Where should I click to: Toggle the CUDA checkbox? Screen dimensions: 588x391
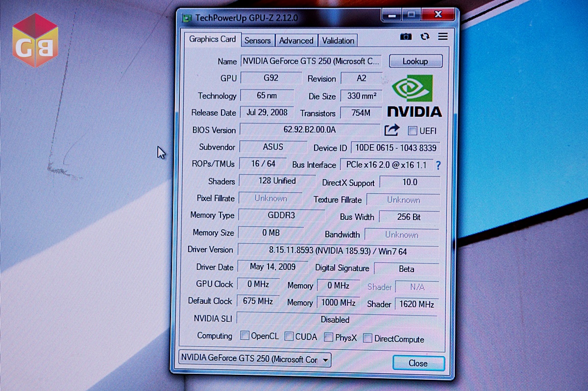289,337
